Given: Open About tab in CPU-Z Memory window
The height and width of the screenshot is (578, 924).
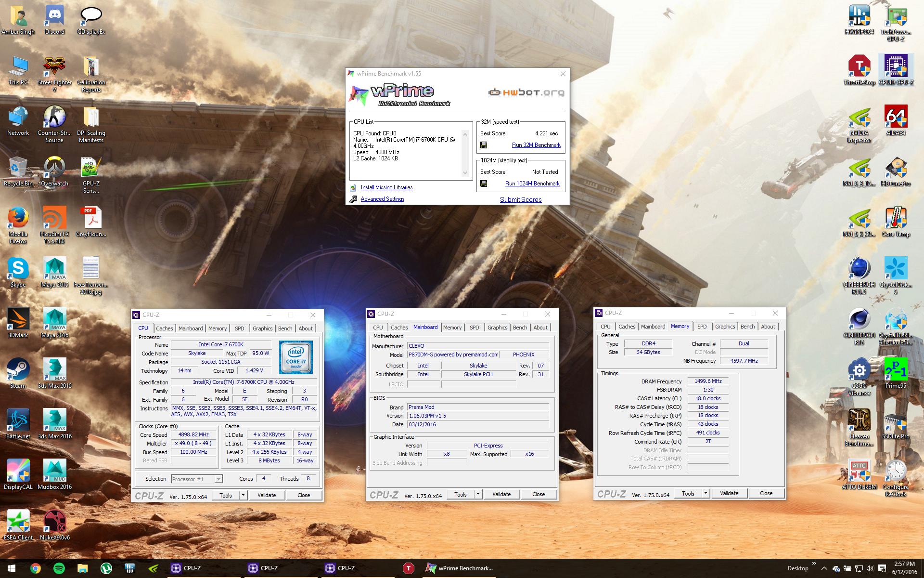Looking at the screenshot, I should point(768,327).
